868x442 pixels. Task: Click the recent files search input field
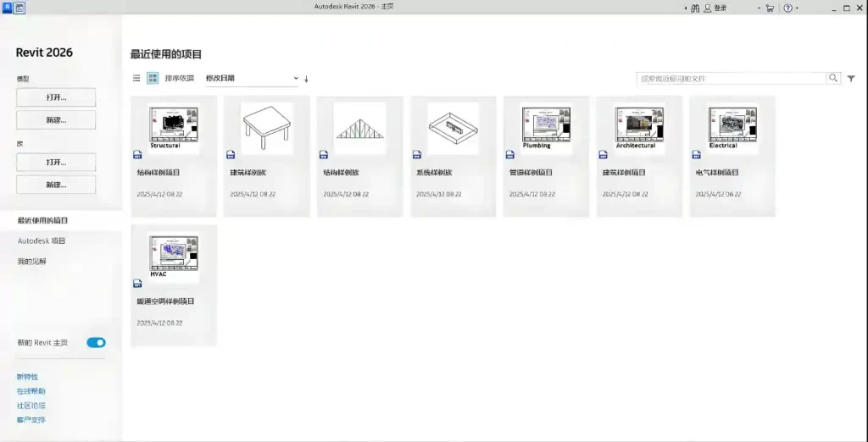pos(731,78)
